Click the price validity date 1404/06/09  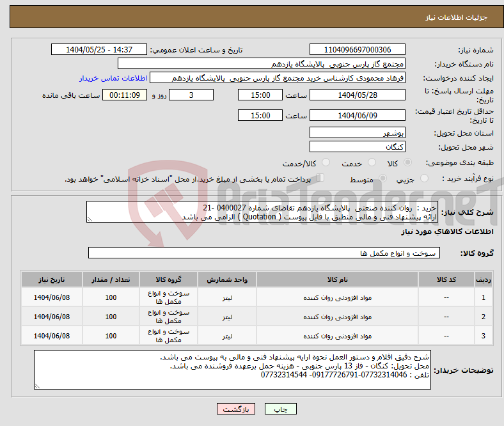click(x=357, y=115)
